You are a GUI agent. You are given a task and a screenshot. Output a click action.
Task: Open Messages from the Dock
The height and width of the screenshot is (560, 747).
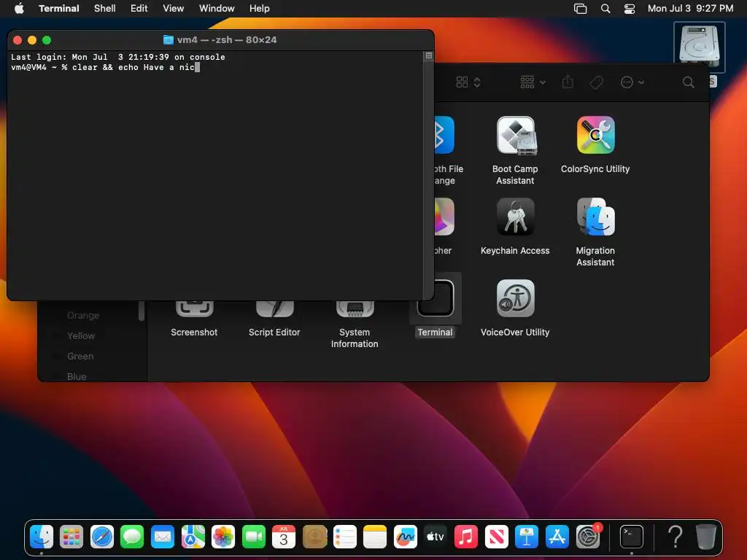[x=132, y=537]
